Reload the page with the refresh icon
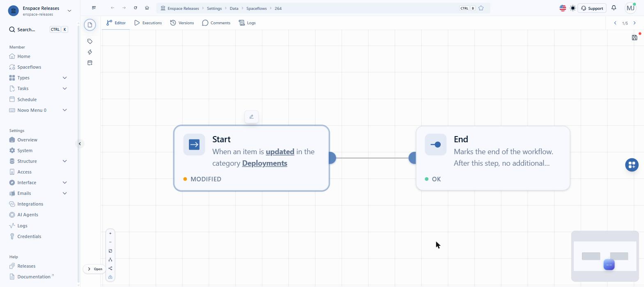This screenshot has height=287, width=644. [136, 8]
